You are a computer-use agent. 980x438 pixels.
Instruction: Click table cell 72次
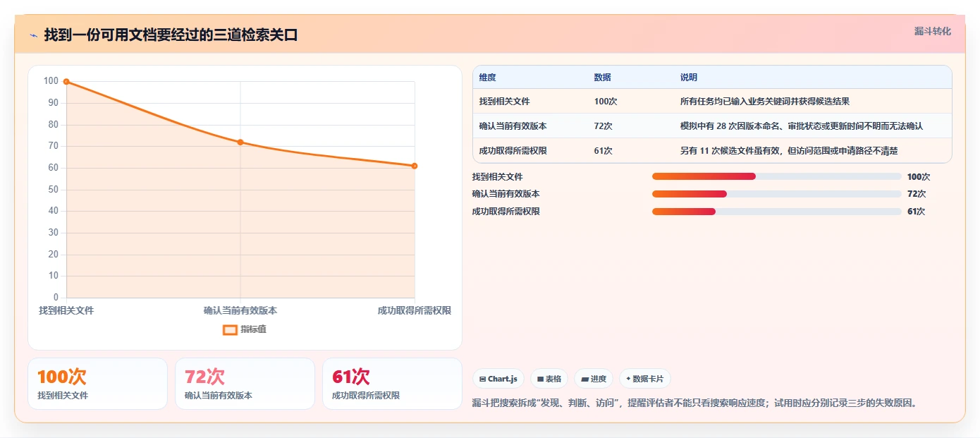pyautogui.click(x=604, y=126)
